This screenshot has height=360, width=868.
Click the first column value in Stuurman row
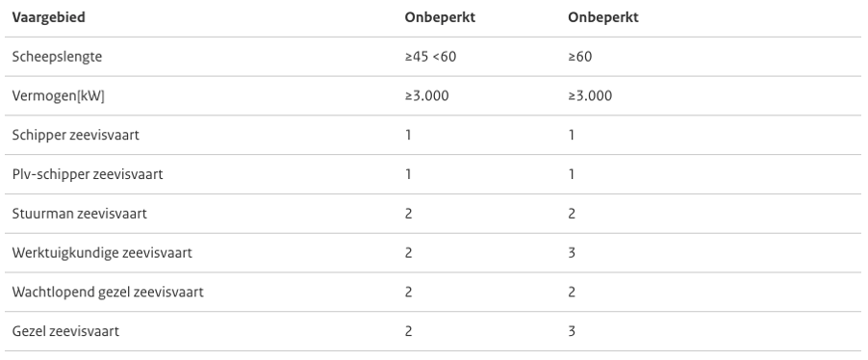(x=409, y=214)
